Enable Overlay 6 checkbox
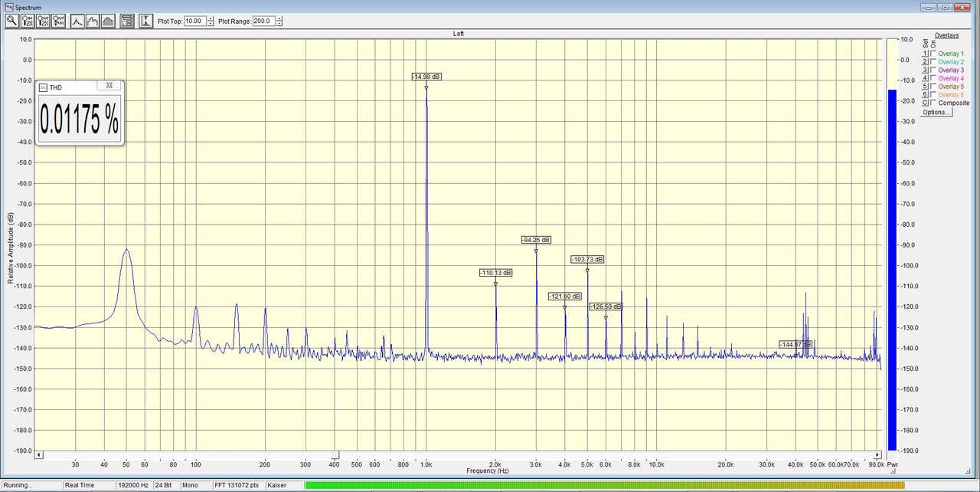Viewport: 980px width, 492px height. pyautogui.click(x=933, y=94)
